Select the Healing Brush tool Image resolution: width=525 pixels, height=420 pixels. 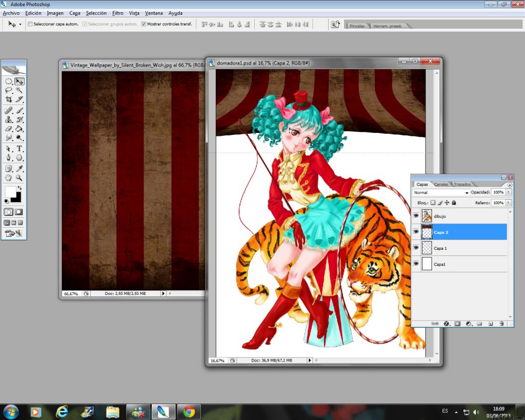click(9, 110)
